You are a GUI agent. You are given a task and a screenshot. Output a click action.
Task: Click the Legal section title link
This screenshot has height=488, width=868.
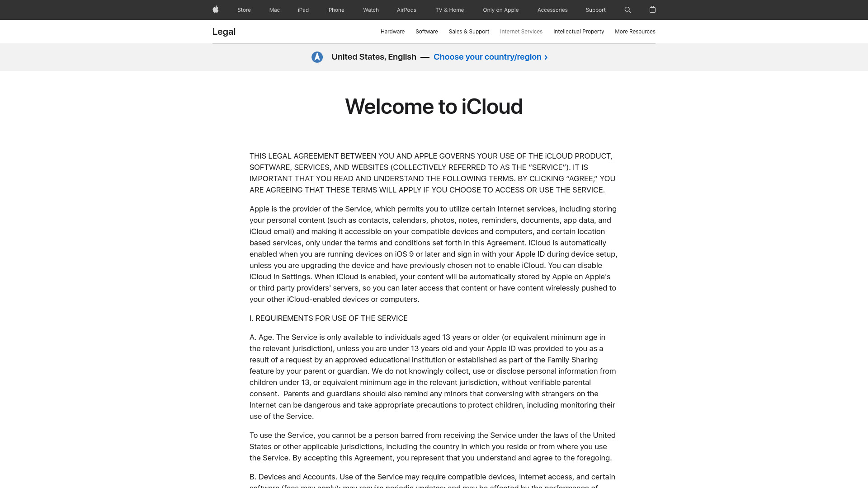(x=224, y=32)
